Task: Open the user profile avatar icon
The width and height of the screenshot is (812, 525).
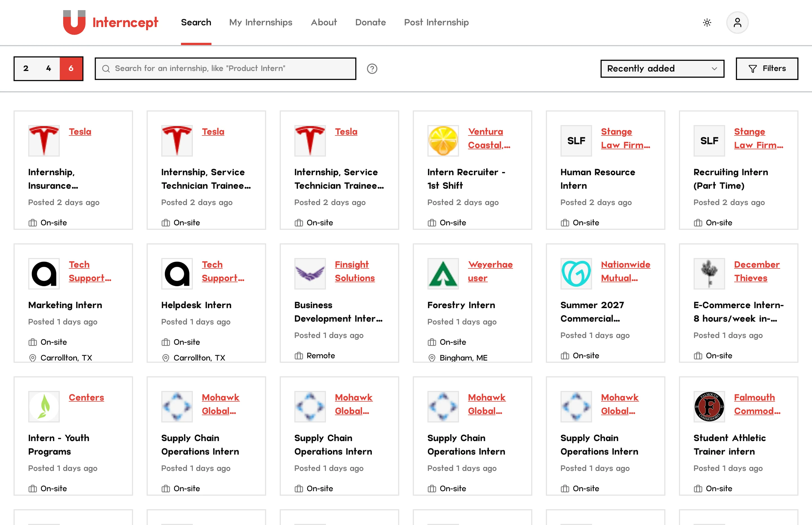Action: click(737, 23)
